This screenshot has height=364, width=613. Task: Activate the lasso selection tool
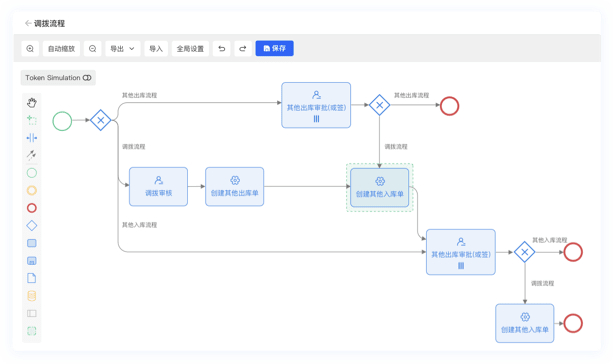(x=32, y=120)
